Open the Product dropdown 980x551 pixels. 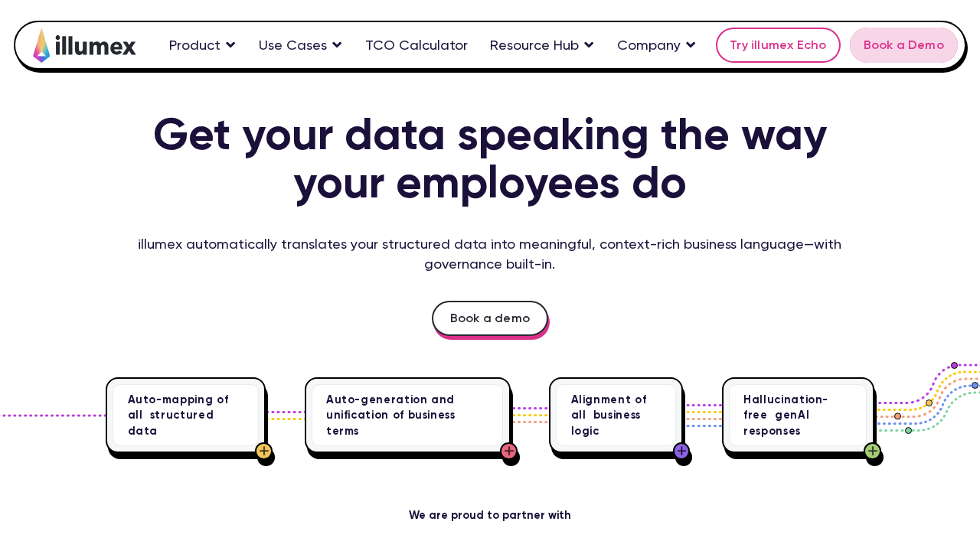pos(194,45)
